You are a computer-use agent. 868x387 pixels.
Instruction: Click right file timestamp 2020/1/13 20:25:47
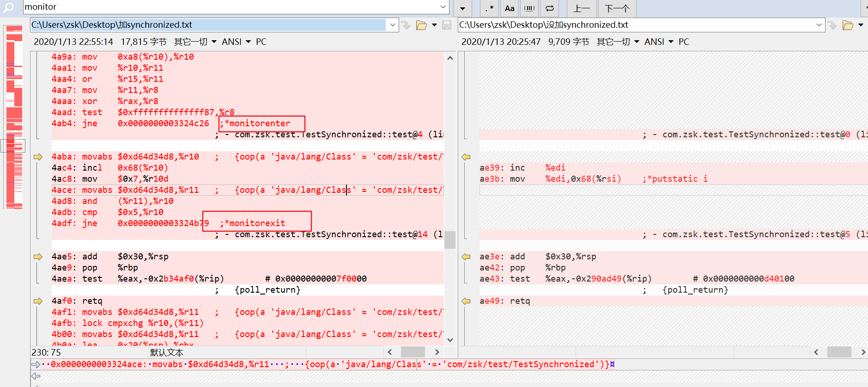[x=501, y=42]
